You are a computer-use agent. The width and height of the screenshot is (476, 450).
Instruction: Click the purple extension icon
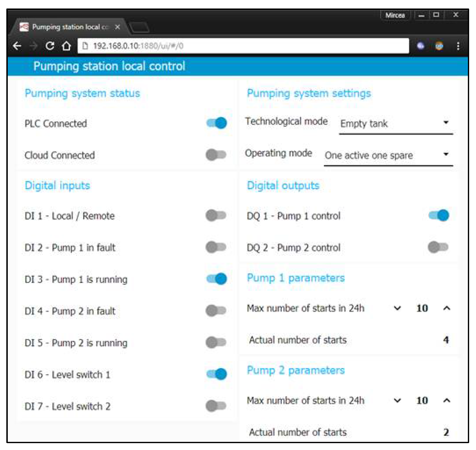pos(420,46)
